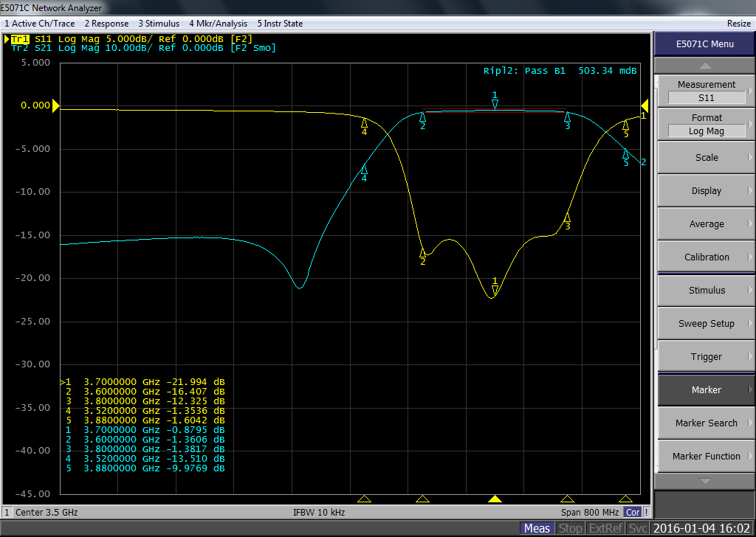Open the Stimulus menu in menu bar
This screenshot has width=756, height=537.
tap(159, 24)
